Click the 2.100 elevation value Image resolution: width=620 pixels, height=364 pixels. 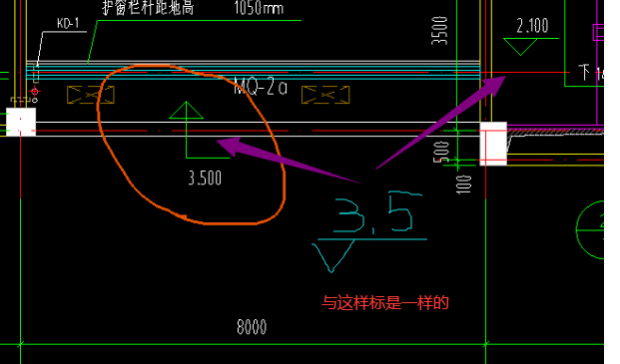[x=532, y=26]
